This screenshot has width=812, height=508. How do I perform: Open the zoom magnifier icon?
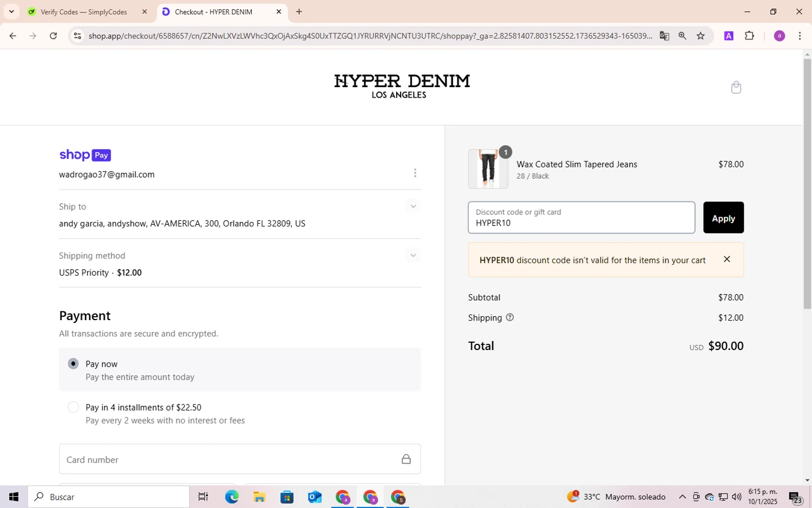point(682,36)
